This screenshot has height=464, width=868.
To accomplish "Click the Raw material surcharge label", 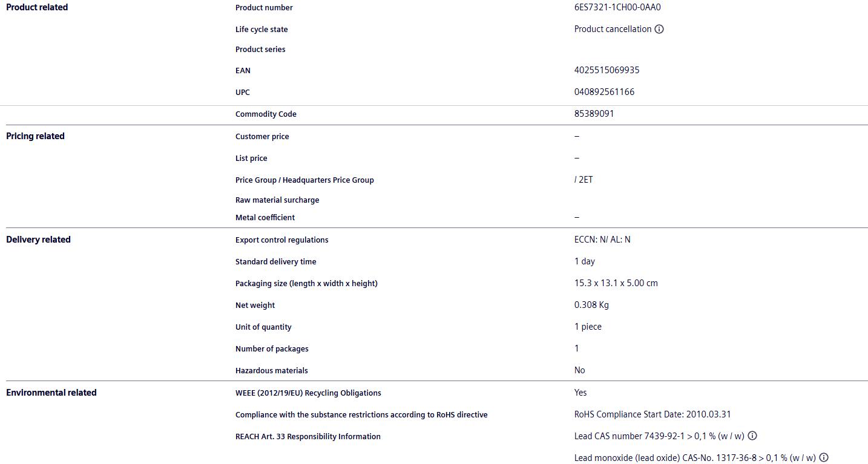I will 277,200.
